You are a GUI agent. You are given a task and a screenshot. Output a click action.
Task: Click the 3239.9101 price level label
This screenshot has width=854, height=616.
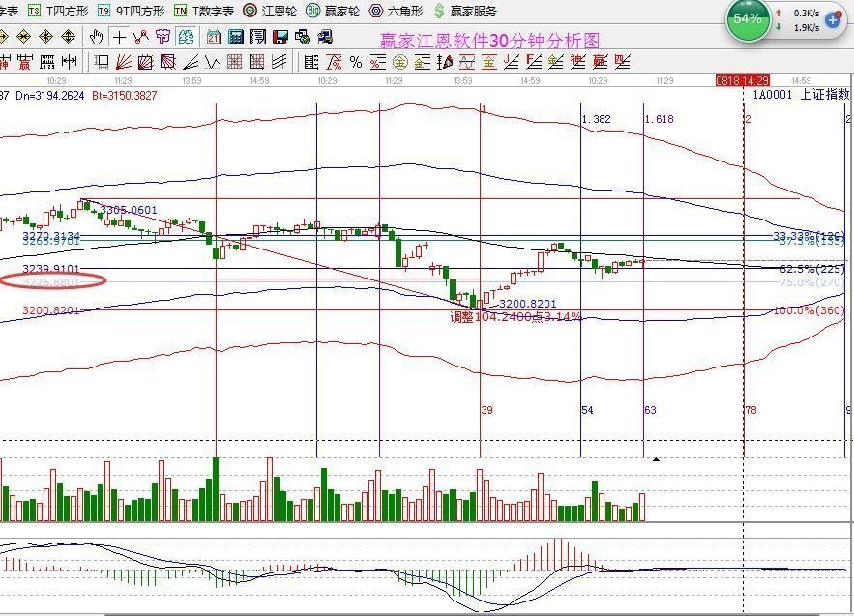[51, 269]
